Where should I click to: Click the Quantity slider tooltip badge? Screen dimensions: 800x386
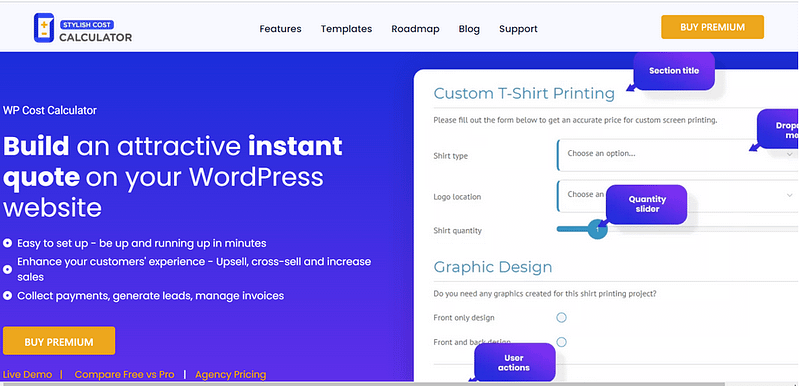click(647, 204)
